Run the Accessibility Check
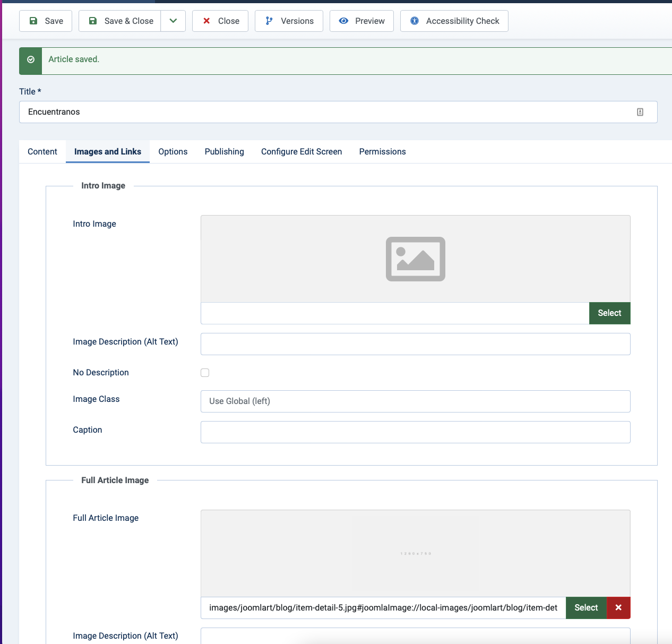The height and width of the screenshot is (644, 672). tap(454, 21)
